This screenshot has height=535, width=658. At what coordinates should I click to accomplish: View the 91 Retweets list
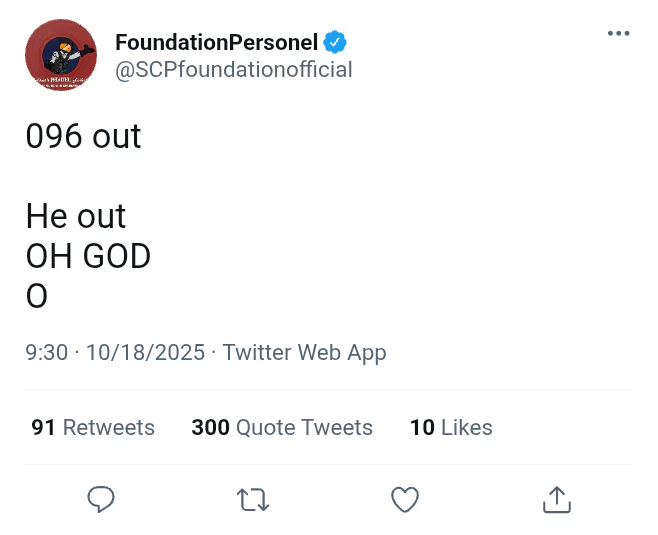(93, 428)
